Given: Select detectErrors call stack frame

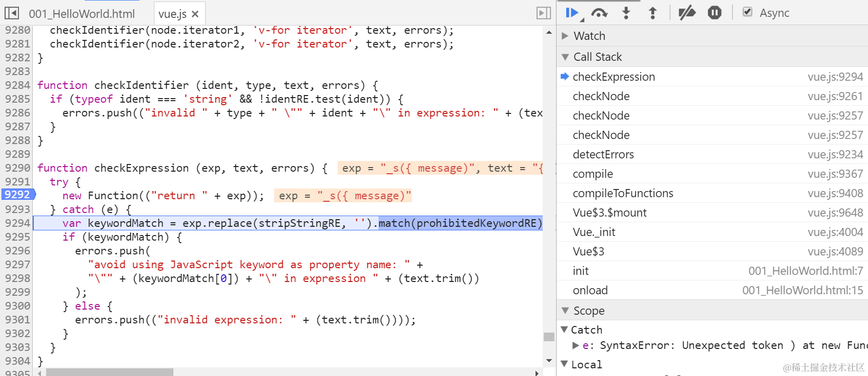Looking at the screenshot, I should [712, 154].
